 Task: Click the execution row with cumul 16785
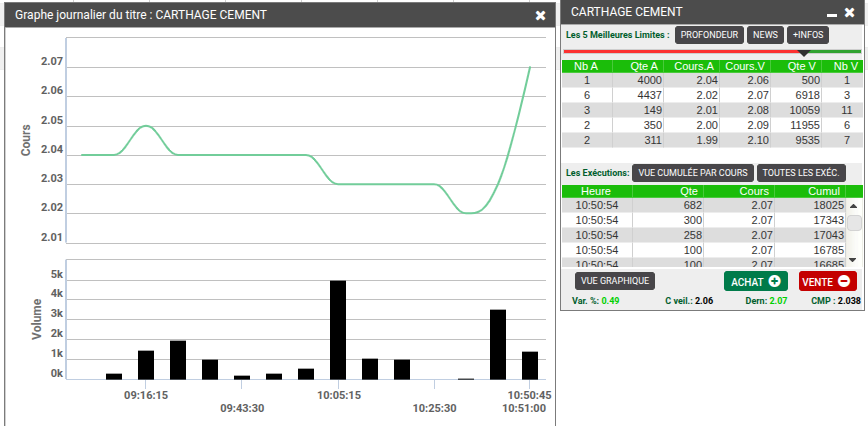(x=705, y=250)
